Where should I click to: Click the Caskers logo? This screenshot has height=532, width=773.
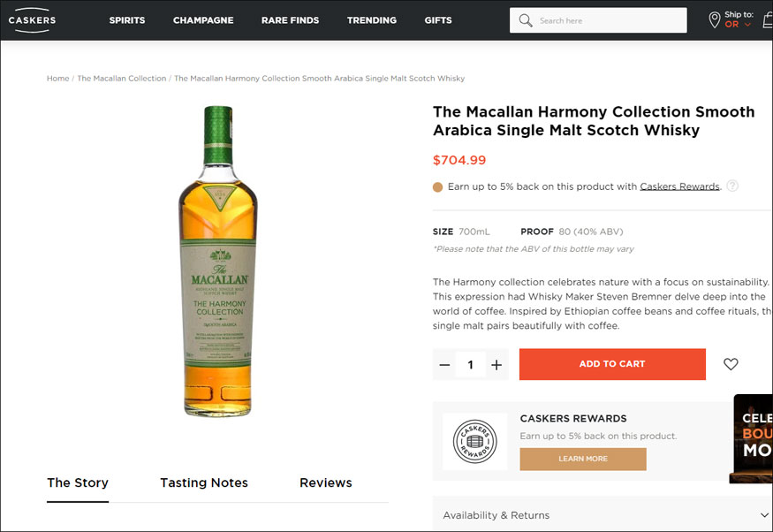pyautogui.click(x=32, y=19)
